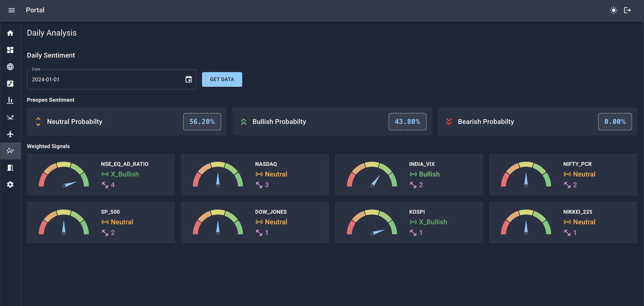Click the 0.00% bearish probability value

coord(615,122)
